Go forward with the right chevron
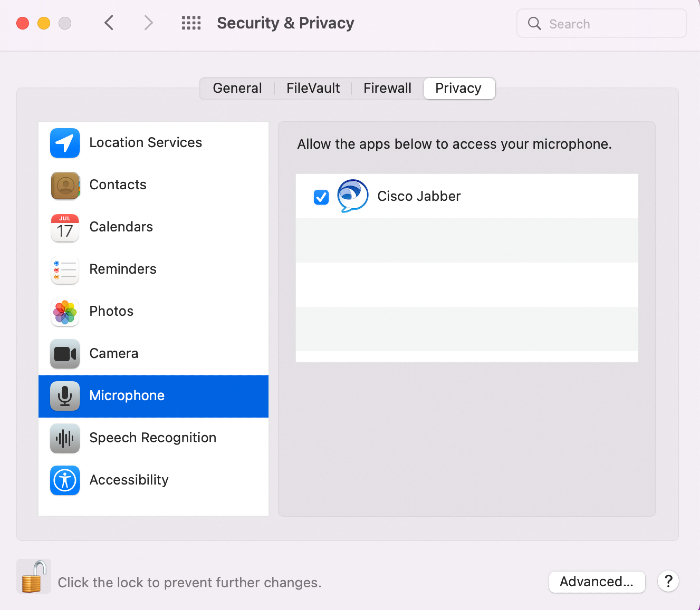700x610 pixels. click(x=148, y=22)
